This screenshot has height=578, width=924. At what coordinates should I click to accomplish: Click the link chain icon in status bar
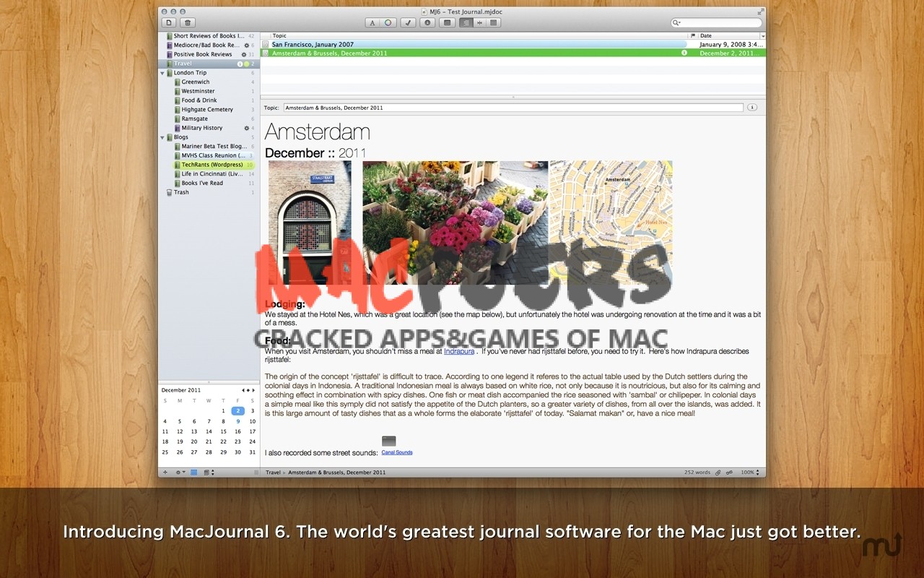[729, 473]
